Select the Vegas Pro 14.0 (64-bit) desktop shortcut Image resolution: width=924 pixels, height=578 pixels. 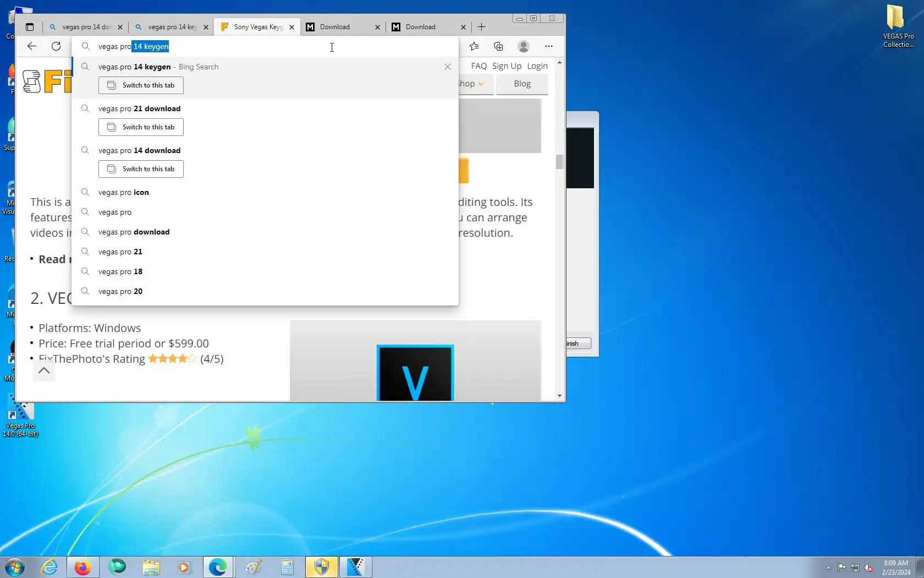coord(20,417)
